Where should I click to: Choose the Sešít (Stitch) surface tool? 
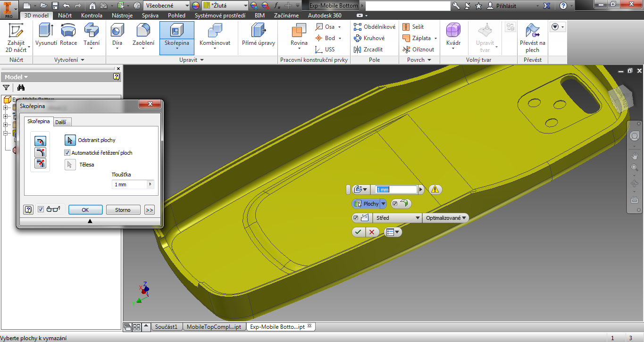point(413,27)
